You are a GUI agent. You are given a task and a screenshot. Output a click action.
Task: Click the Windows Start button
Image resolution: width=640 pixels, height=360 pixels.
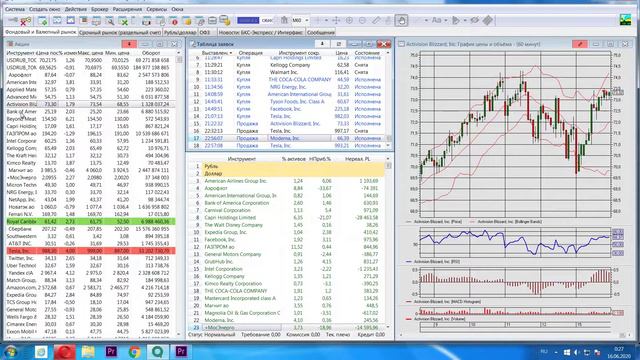click(11, 351)
